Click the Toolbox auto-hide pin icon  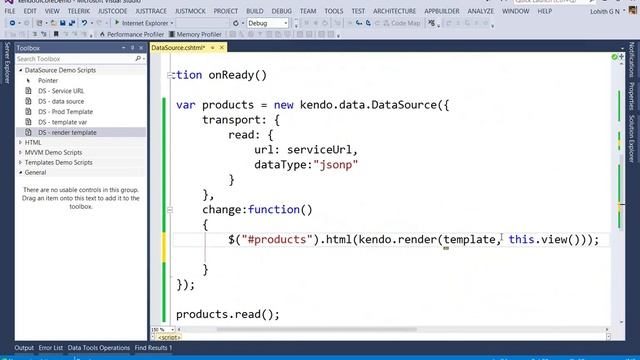tap(132, 48)
